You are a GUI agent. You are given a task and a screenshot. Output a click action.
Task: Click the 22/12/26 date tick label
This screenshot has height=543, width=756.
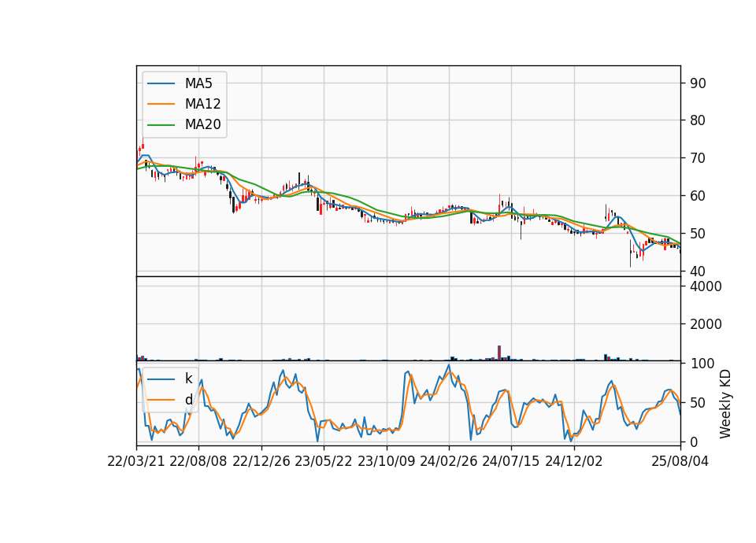(x=261, y=461)
